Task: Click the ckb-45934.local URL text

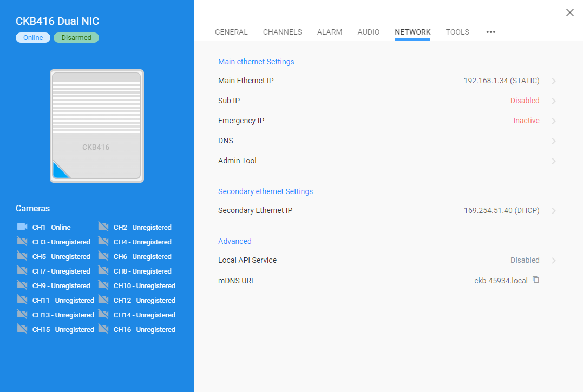Action: 501,281
